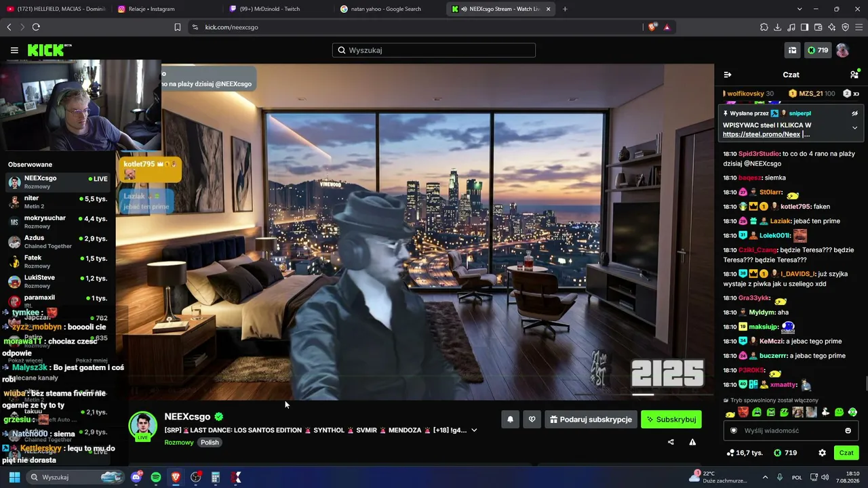Open the weather widget showing 22°C
868x488 pixels.
[719, 477]
